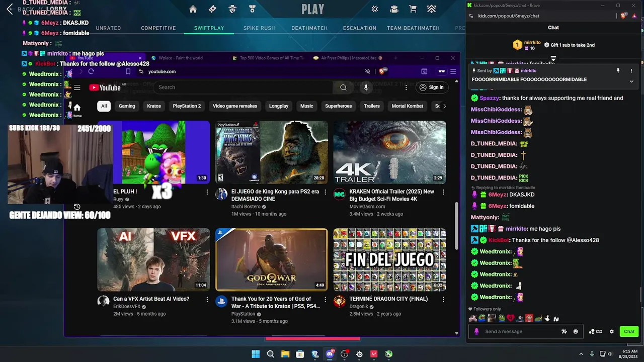Select the Mortal Kombat filter chip
Image resolution: width=644 pixels, height=362 pixels.
408,106
